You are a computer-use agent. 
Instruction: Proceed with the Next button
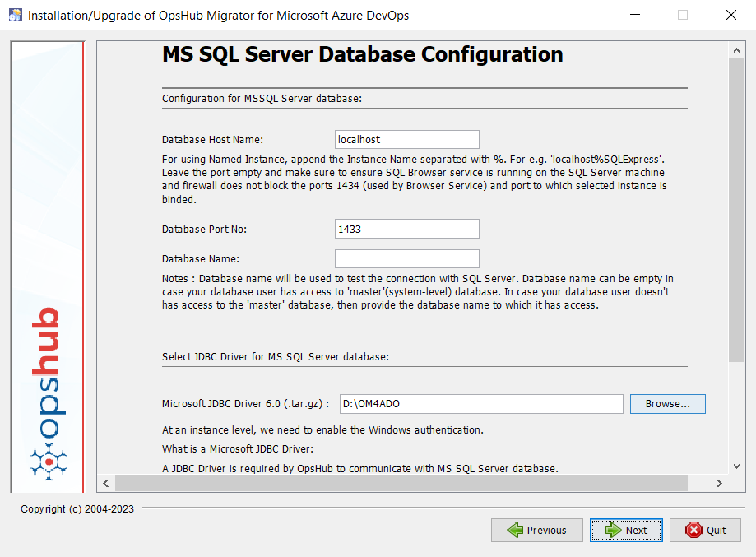[x=627, y=531]
